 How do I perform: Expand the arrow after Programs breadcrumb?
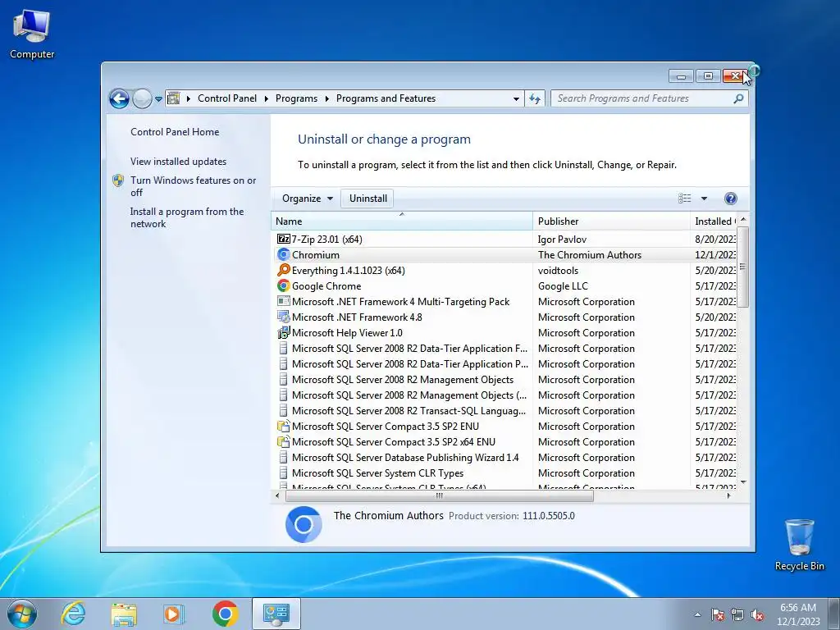[326, 98]
